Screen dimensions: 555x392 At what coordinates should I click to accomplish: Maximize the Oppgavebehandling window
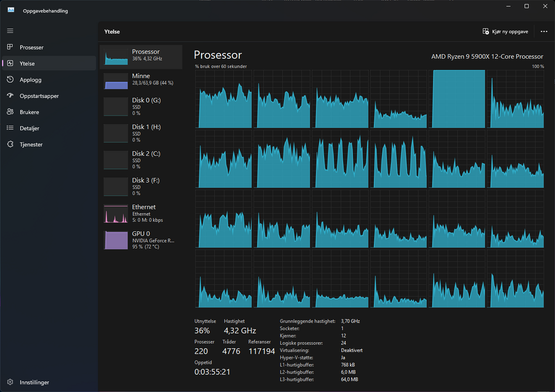(526, 6)
